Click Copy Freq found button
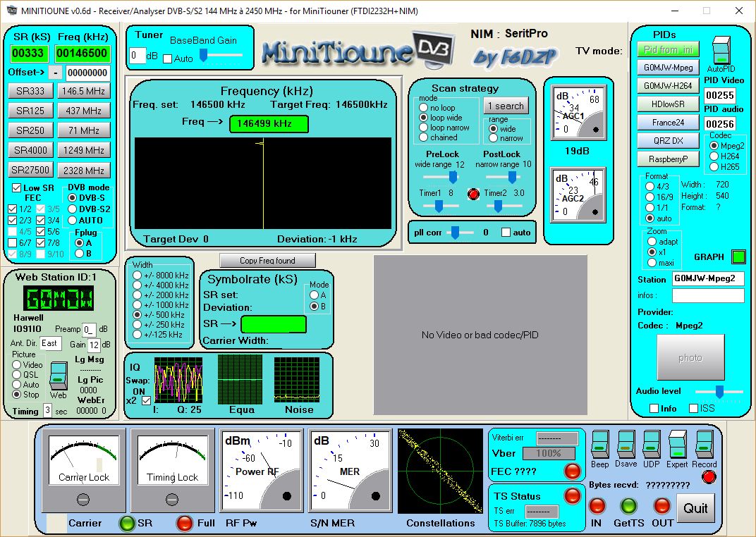Viewport: 756px width, 537px height. [x=267, y=261]
